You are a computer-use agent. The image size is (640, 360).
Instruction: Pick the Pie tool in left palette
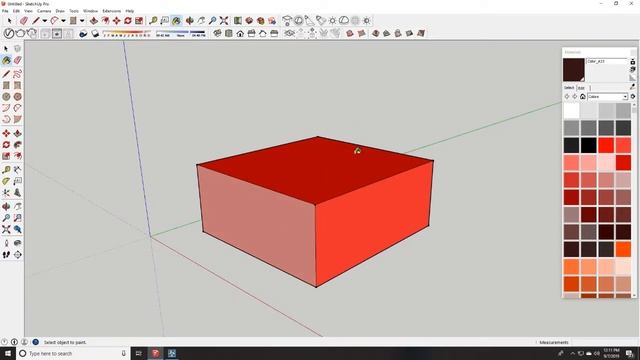tap(18, 119)
